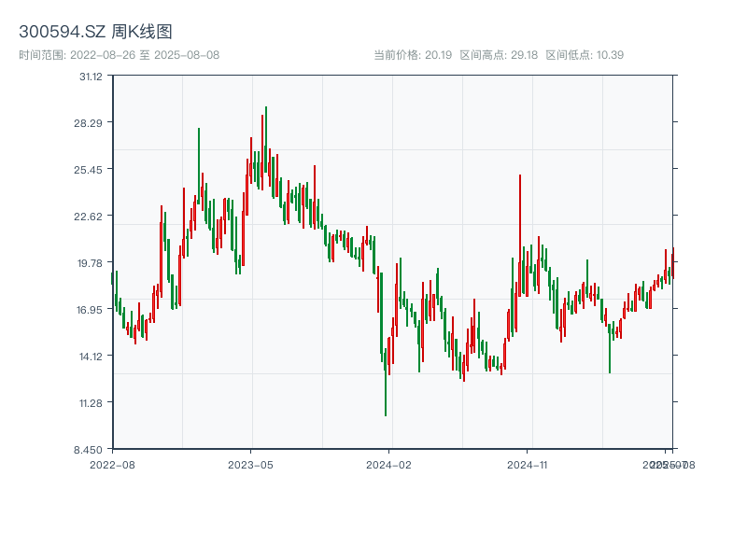The height and width of the screenshot is (560, 747).
Task: Click the chart title 300594.SZ 周K线图
Action: (x=95, y=32)
